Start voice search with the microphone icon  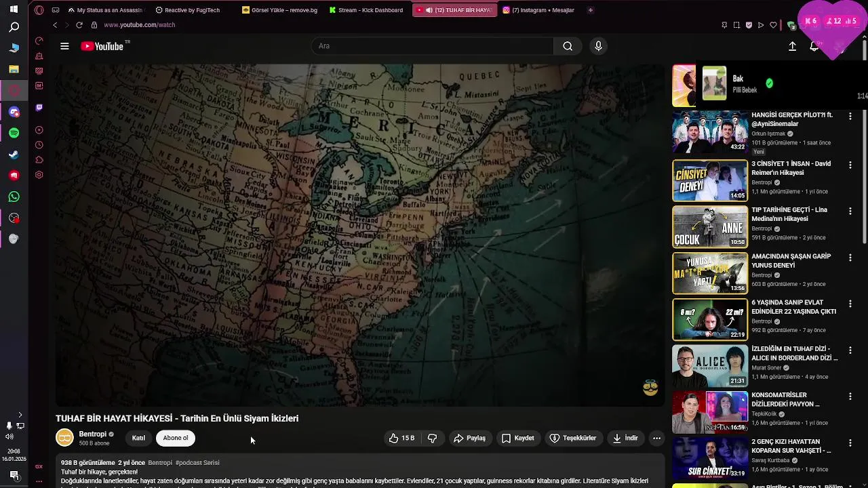[598, 46]
